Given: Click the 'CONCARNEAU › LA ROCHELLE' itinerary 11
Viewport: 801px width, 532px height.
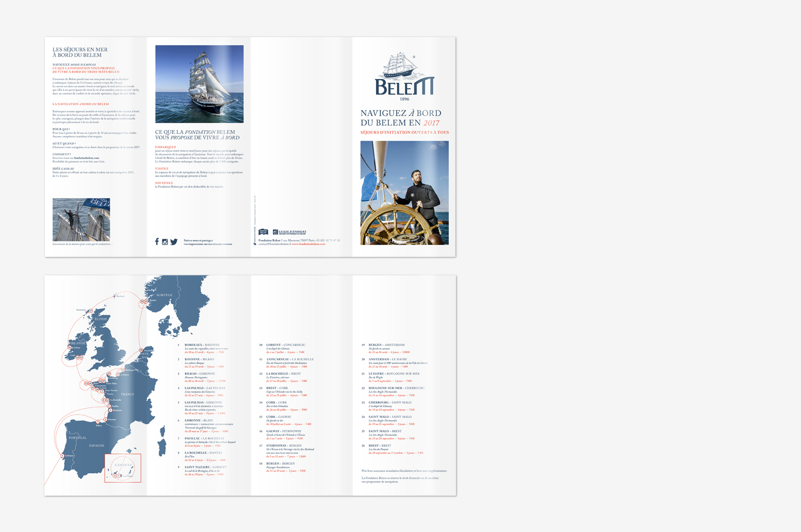Looking at the screenshot, I should click(x=290, y=359).
